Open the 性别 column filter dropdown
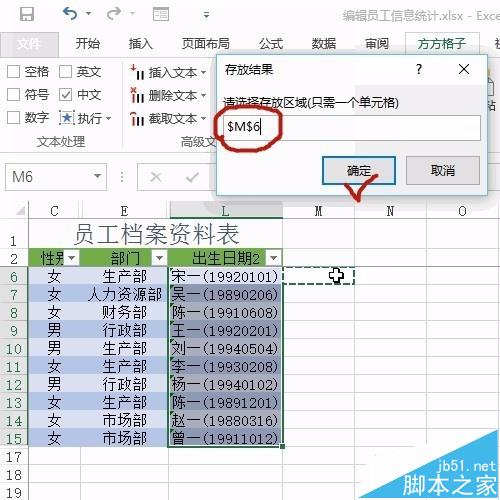This screenshot has height=500, width=500. [x=71, y=258]
